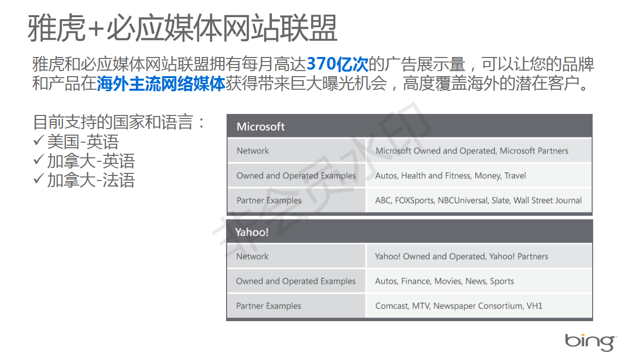The image size is (644, 363).
Task: Click the Comcast, MTV, Newspaper Consortium cell
Action: [459, 306]
